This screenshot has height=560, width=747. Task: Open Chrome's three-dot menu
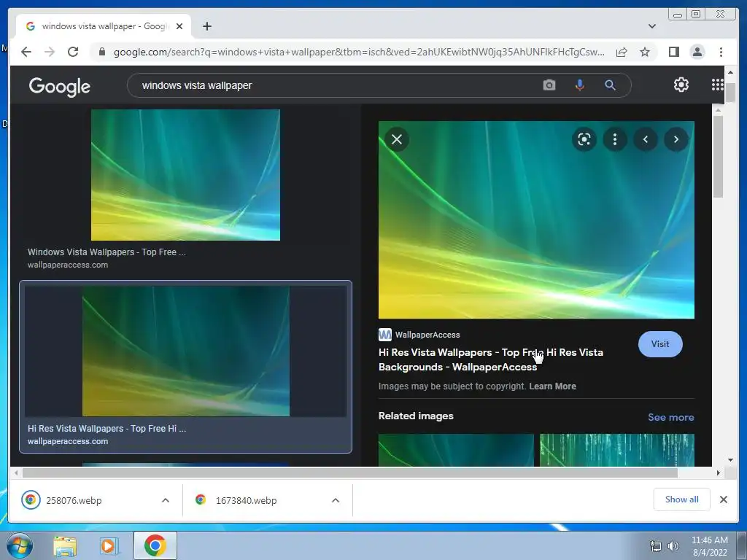point(721,52)
